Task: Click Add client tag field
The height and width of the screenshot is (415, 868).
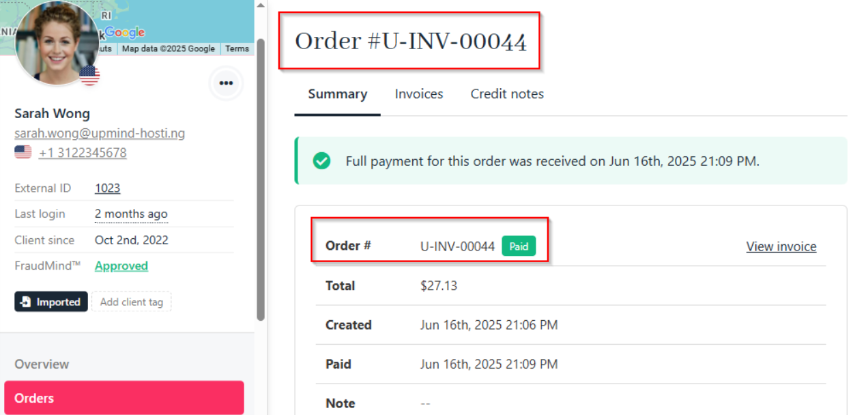Action: [x=132, y=302]
